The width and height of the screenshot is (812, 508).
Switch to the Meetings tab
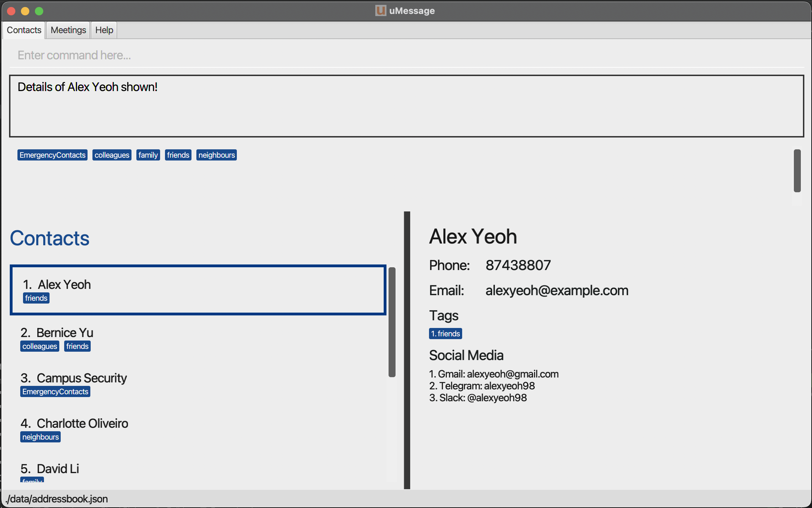[x=68, y=30]
